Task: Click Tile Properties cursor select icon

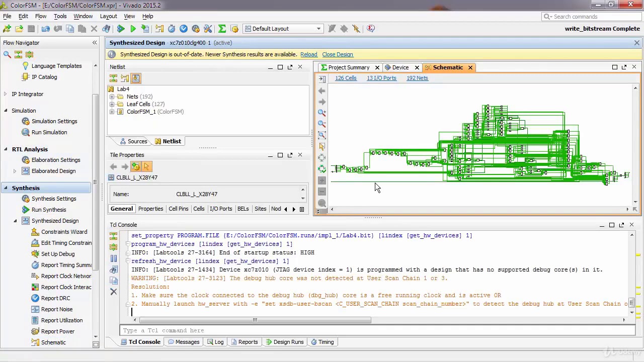Action: click(x=146, y=166)
